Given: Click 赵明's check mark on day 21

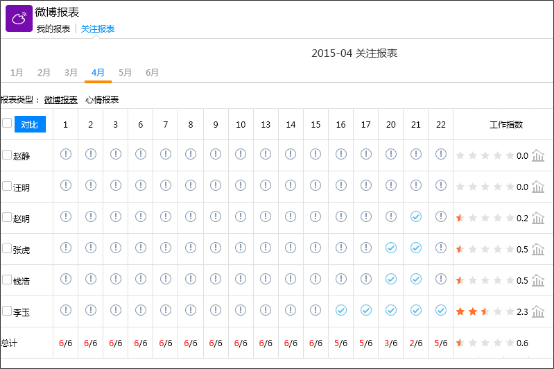Looking at the screenshot, I should 416,217.
